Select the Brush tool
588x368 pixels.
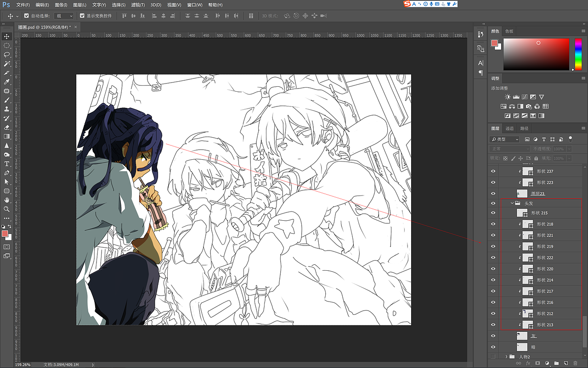pos(7,100)
